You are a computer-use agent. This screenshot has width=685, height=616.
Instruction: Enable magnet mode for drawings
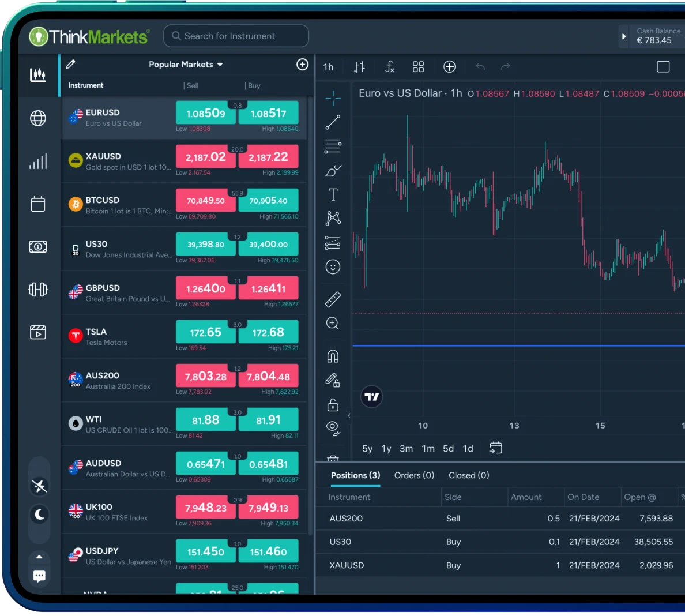(333, 356)
